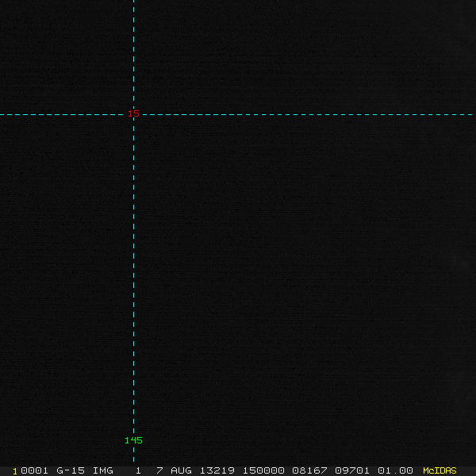Click the intersection of the cyan gridlines

pos(133,114)
